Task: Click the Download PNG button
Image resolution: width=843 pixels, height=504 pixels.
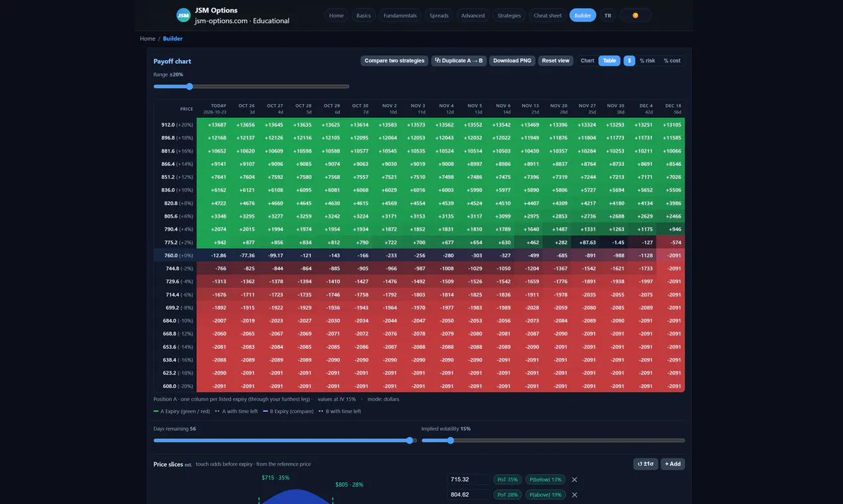Action: tap(512, 60)
